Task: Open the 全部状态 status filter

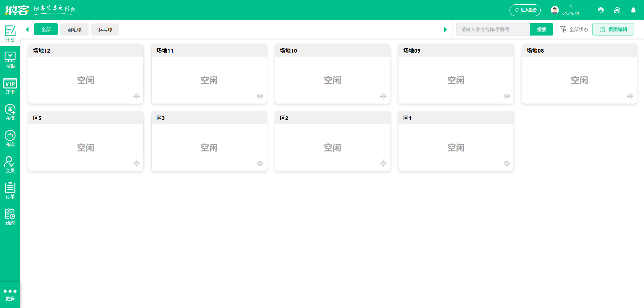Action: [x=574, y=29]
